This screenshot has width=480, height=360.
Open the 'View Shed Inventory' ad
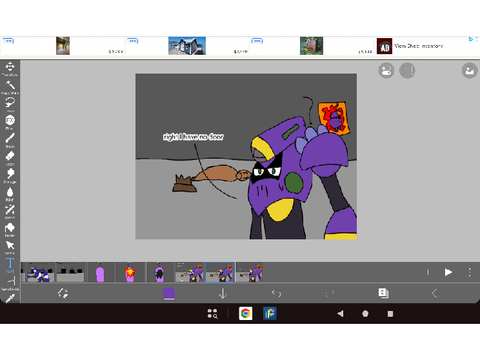419,46
